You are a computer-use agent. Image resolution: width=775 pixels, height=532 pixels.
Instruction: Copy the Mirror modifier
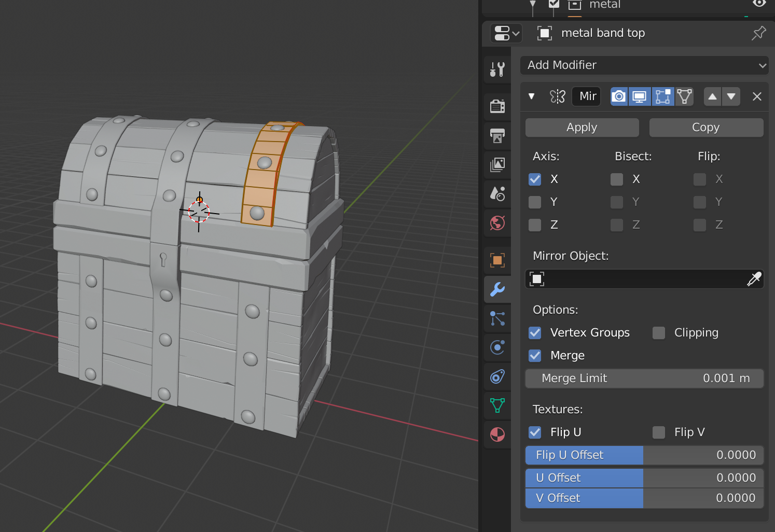coord(706,127)
